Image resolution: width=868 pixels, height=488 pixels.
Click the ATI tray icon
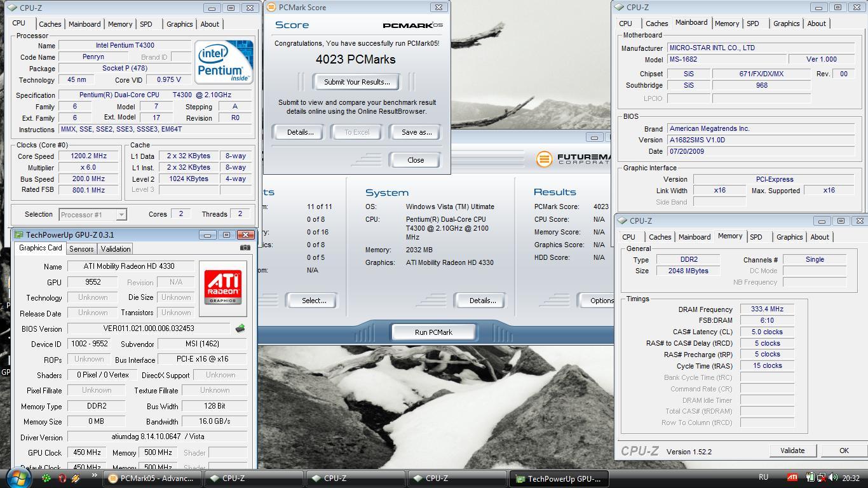(x=792, y=478)
